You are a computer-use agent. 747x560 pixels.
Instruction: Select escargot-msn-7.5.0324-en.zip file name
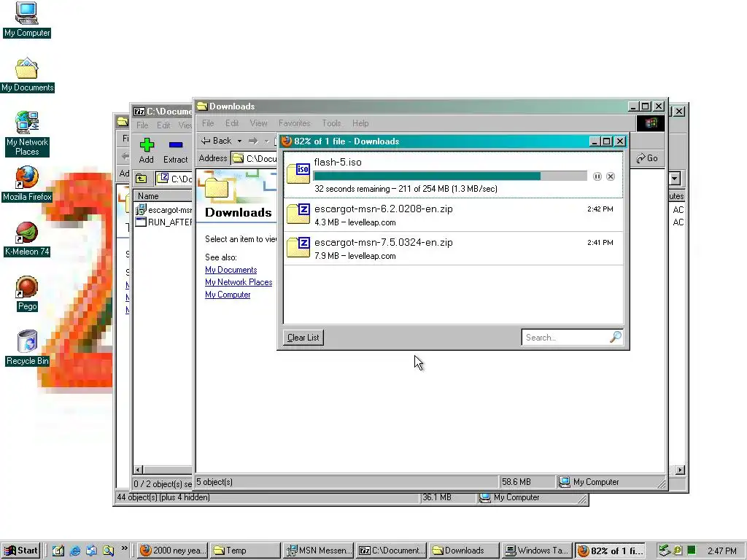pos(384,242)
